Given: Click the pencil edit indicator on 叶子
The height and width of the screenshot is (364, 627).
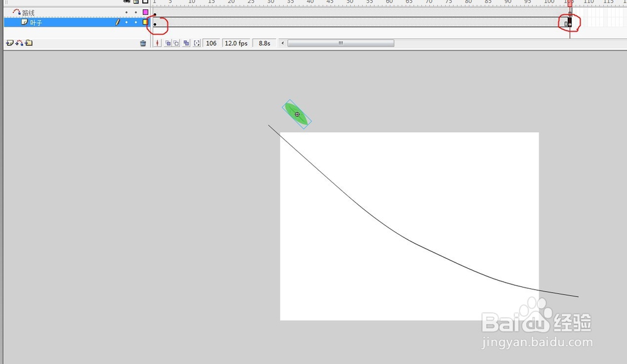Looking at the screenshot, I should pos(118,23).
